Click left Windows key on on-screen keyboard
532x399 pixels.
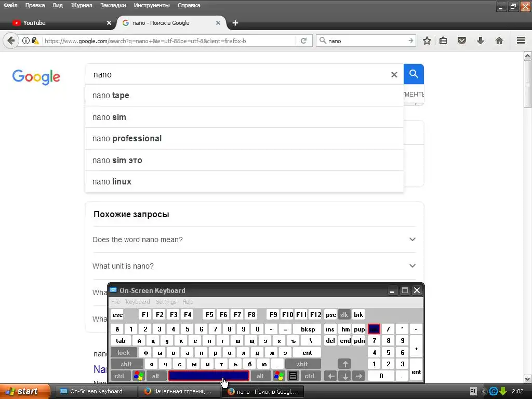pyautogui.click(x=139, y=376)
